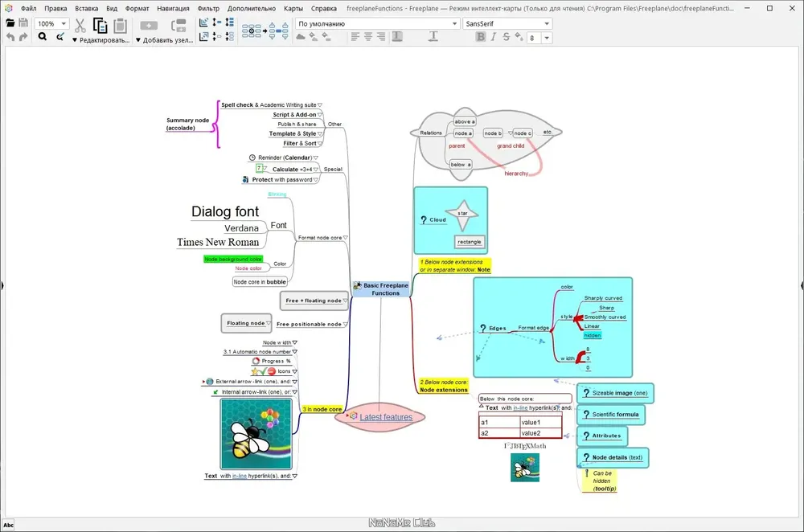Screen dimensions: 804x532
Task: Click the large bee image thumbnail
Action: pos(256,434)
